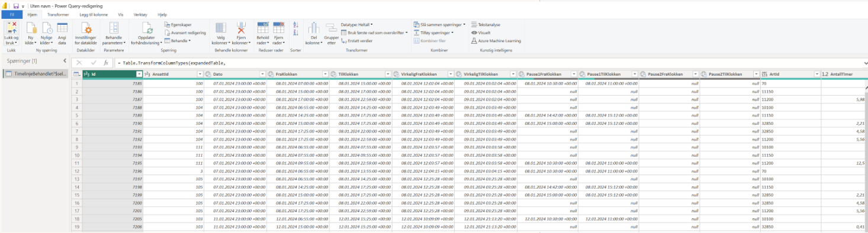Click Fjern kolonner icon
868x233 pixels.
[x=241, y=28]
